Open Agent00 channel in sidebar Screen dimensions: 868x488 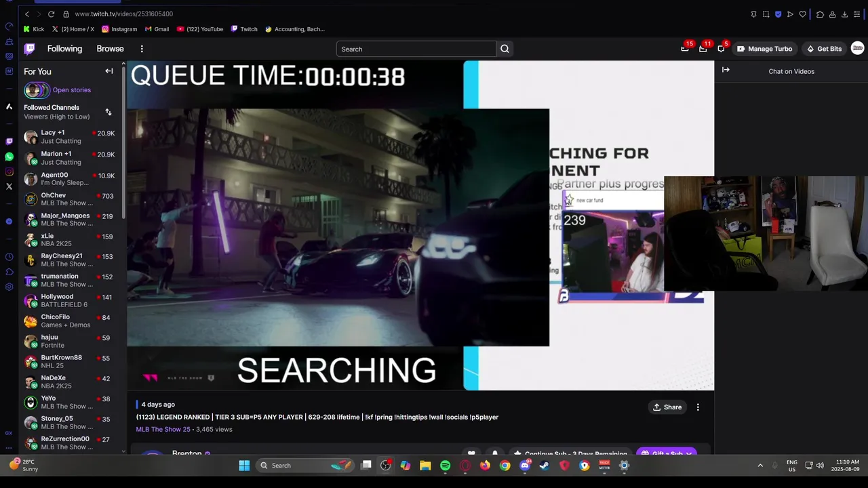coord(70,179)
